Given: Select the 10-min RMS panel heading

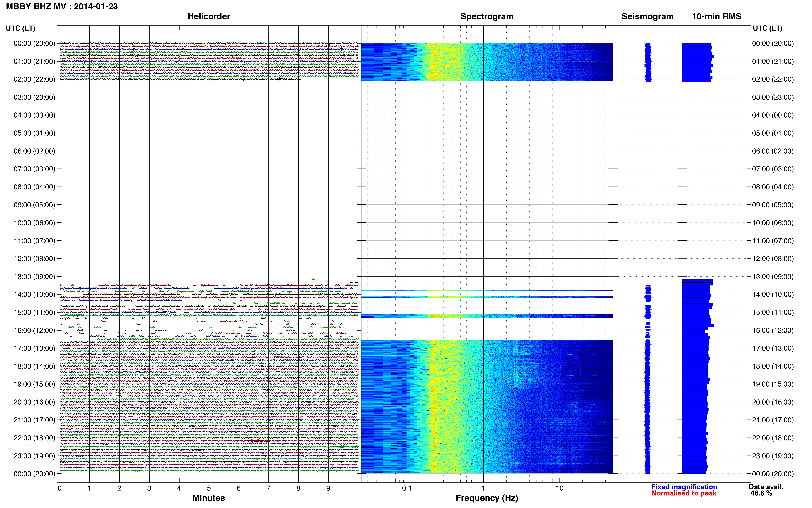Looking at the screenshot, I should (717, 16).
